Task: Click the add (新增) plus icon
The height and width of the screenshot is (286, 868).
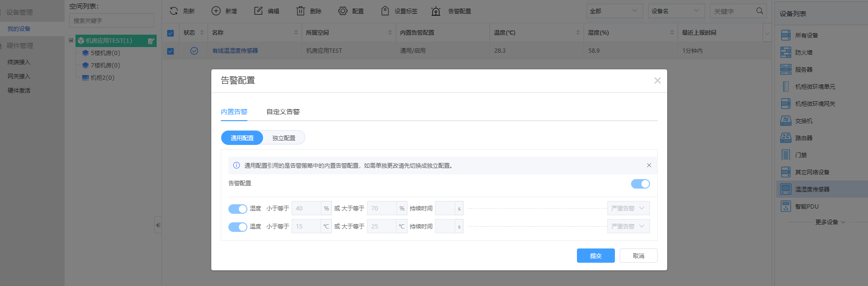Action: (216, 11)
